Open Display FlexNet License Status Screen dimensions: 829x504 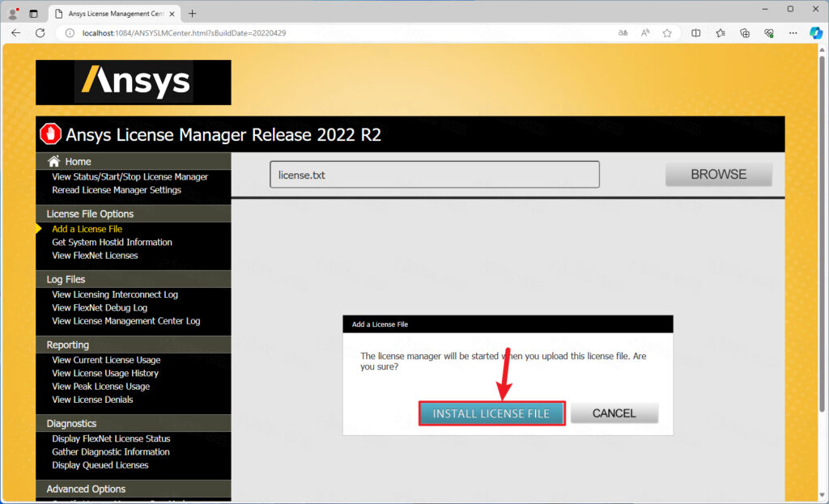[x=111, y=439]
